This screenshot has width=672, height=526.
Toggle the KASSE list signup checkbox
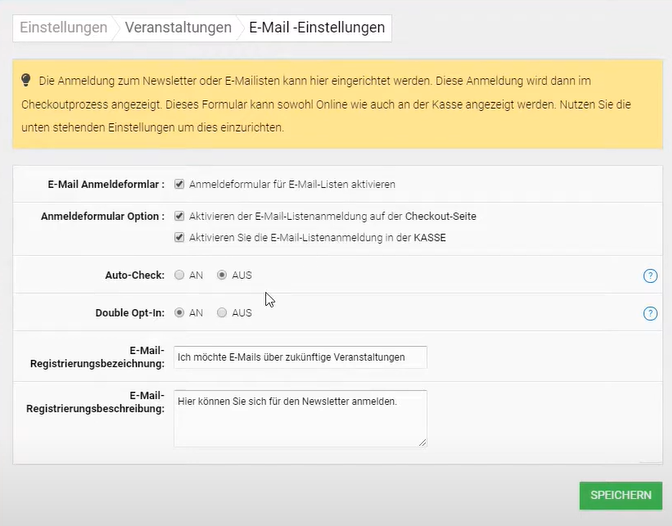179,237
